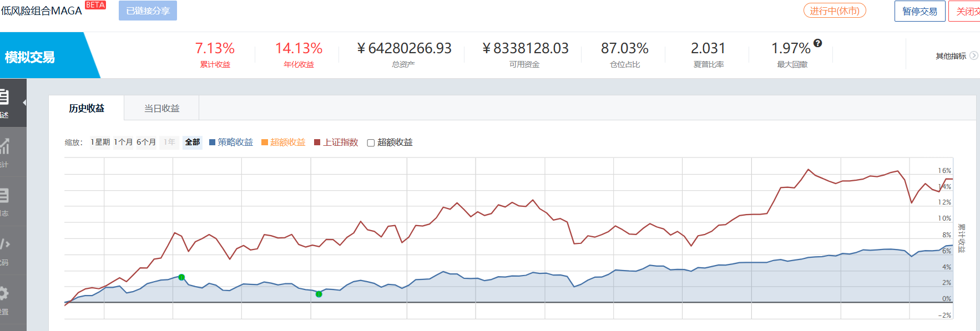Viewport: 980px width, 331px height.
Task: Open the overview sidebar document icon
Action: [4, 98]
